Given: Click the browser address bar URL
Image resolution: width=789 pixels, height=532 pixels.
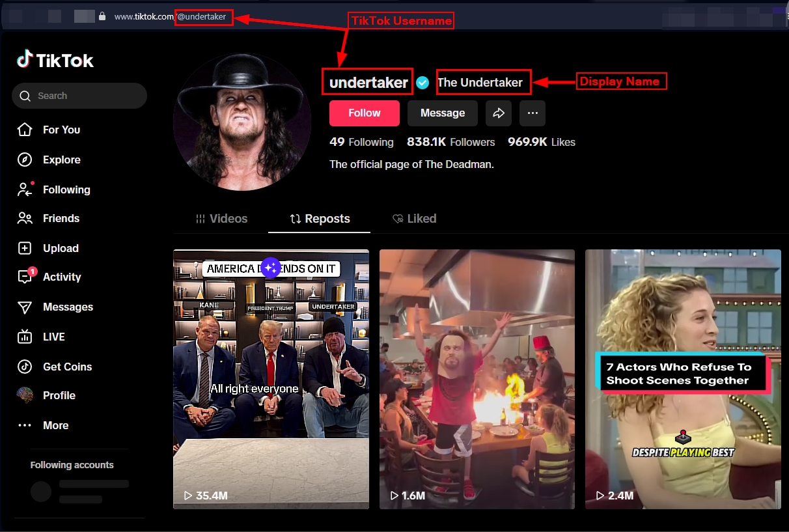Looking at the screenshot, I should coord(170,16).
